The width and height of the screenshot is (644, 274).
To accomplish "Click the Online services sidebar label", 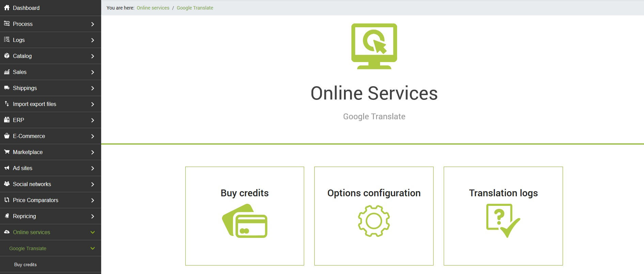I will (x=31, y=232).
